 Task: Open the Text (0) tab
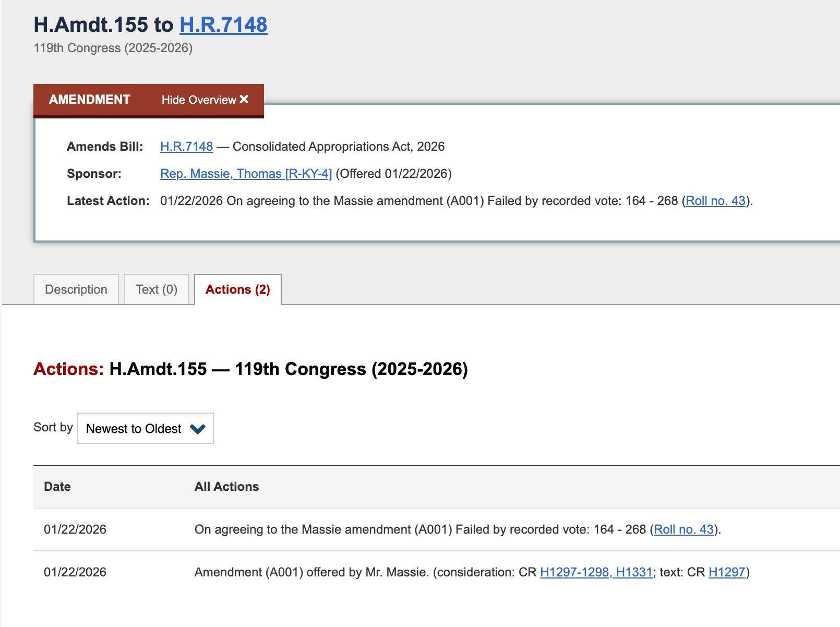[156, 290]
